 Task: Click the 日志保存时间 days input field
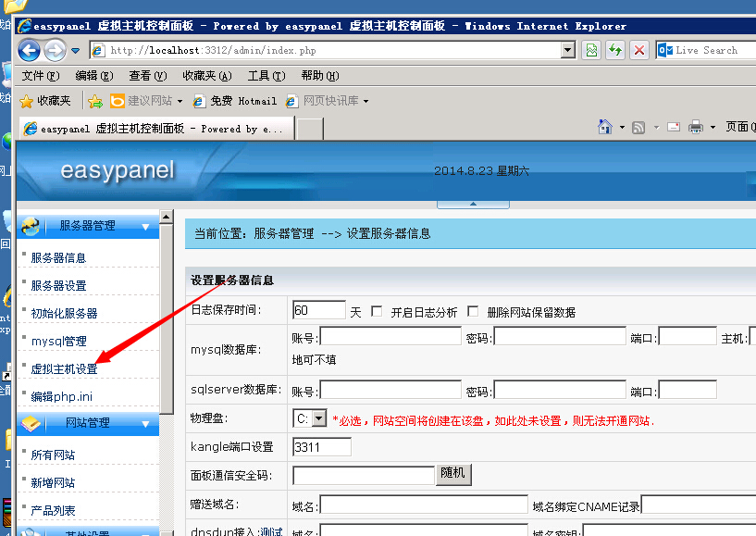coord(319,310)
